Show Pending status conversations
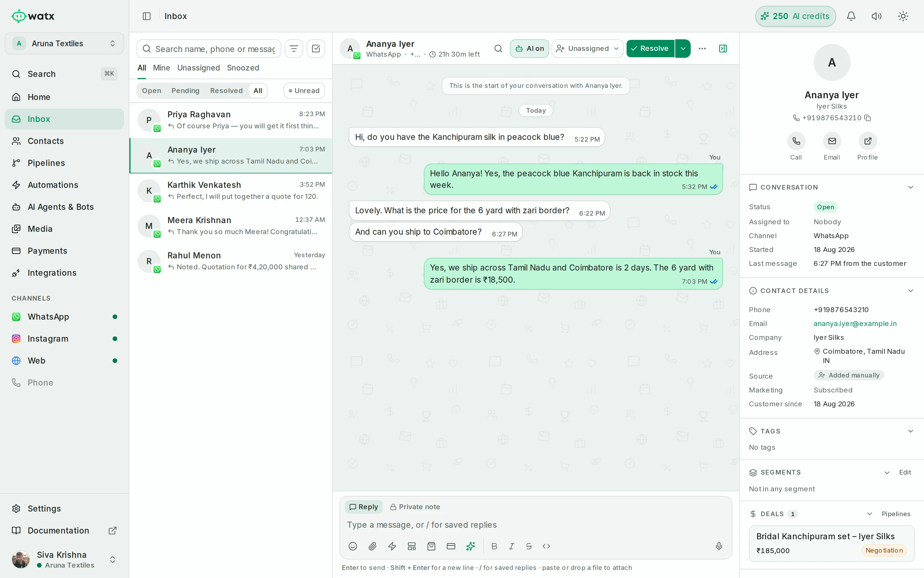The image size is (924, 578). click(x=185, y=90)
